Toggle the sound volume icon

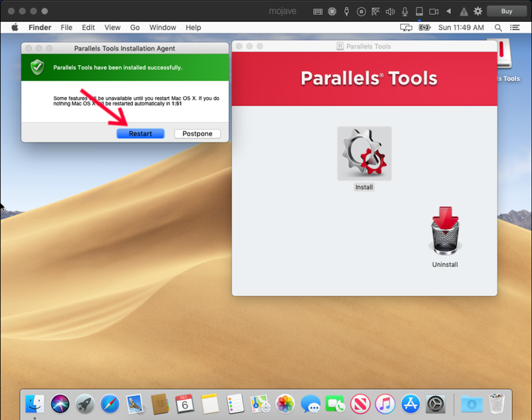390,11
